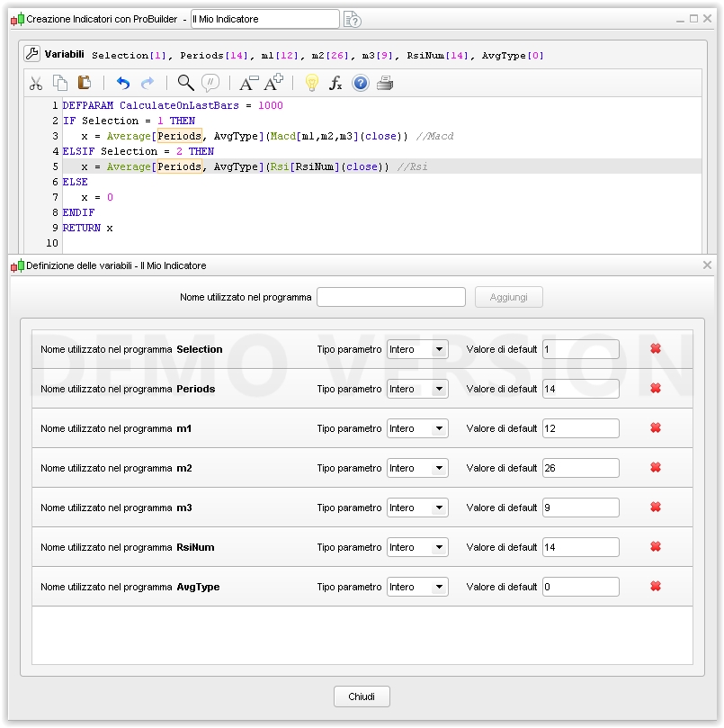The width and height of the screenshot is (724, 728).
Task: Click the Paste clipboard icon
Action: click(x=84, y=83)
